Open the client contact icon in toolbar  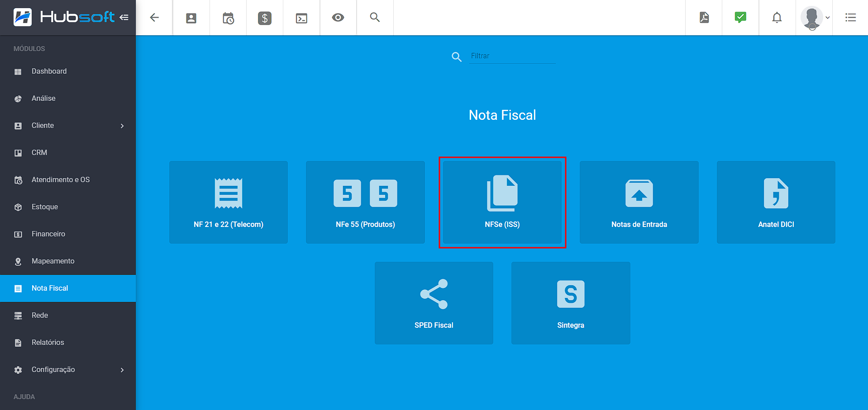click(x=191, y=18)
